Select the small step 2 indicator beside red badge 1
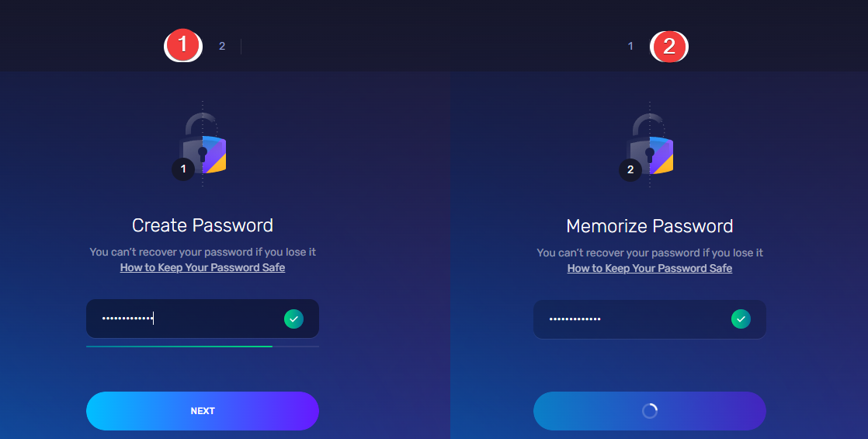Viewport: 868px width, 439px height. (222, 46)
